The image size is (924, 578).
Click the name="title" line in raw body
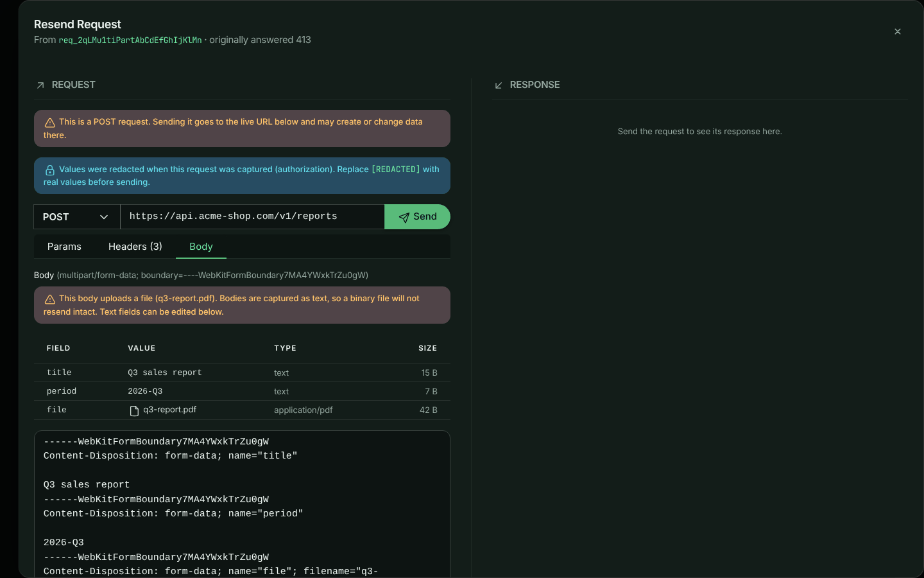pyautogui.click(x=171, y=456)
